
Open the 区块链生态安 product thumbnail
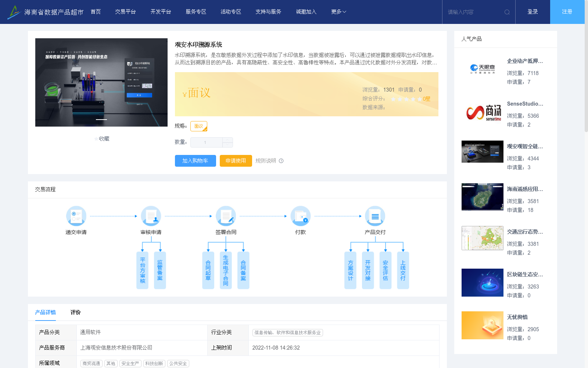click(x=483, y=283)
